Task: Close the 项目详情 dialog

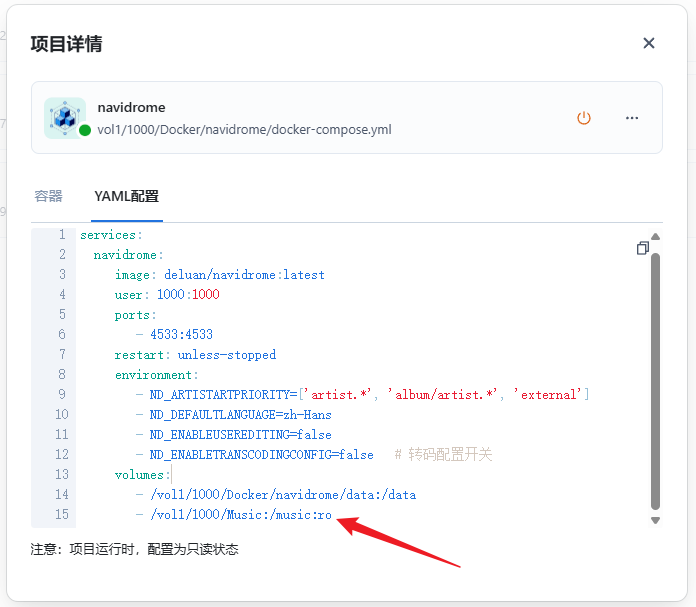Action: (649, 43)
